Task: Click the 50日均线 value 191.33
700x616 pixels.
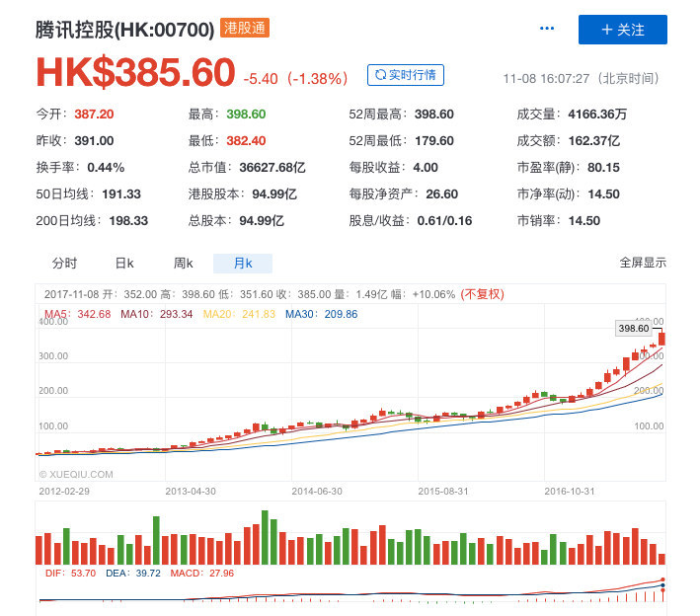Action: (x=121, y=194)
